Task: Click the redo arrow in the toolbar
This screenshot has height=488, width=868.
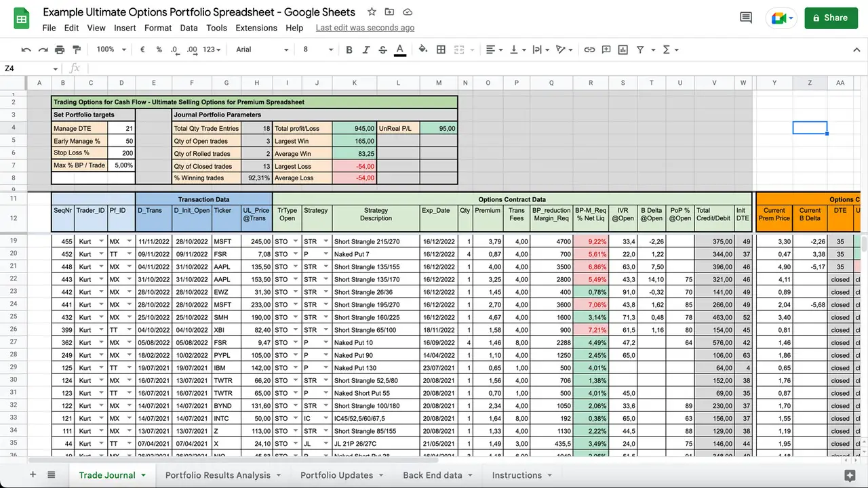Action: coord(43,49)
